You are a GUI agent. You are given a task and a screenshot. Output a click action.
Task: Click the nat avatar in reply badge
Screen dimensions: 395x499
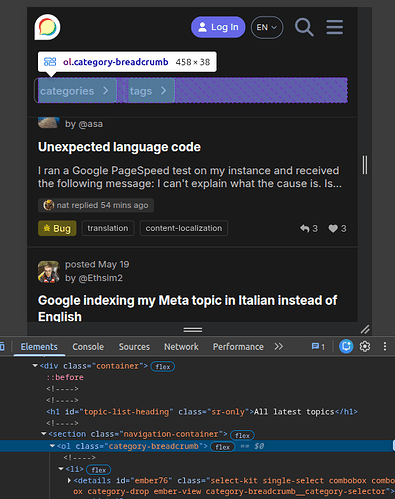coord(49,205)
